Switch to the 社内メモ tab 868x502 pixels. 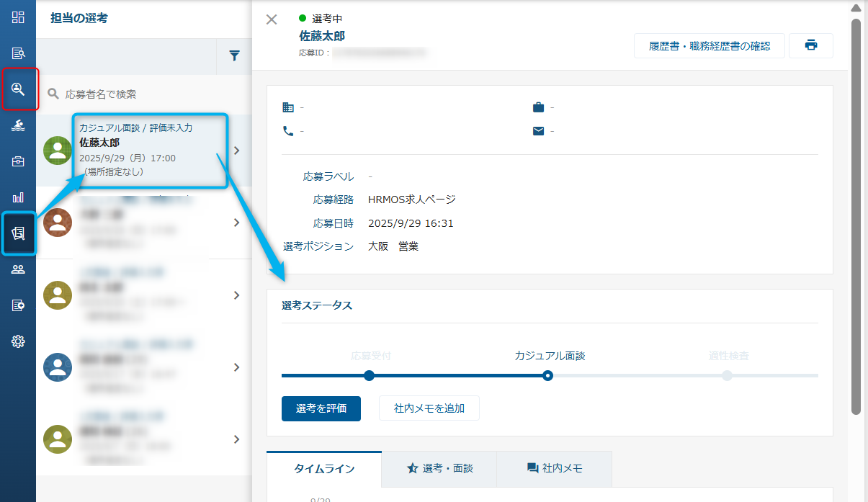[x=554, y=468]
